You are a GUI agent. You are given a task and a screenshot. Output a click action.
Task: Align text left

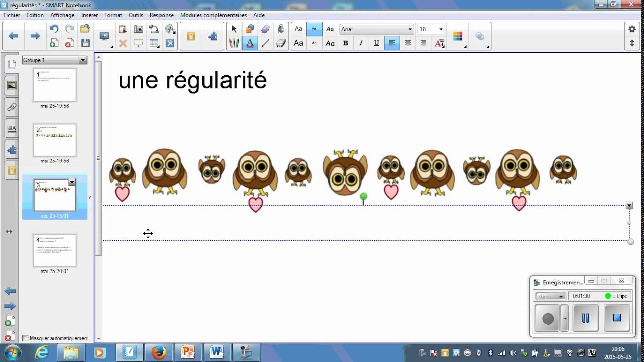(392, 43)
